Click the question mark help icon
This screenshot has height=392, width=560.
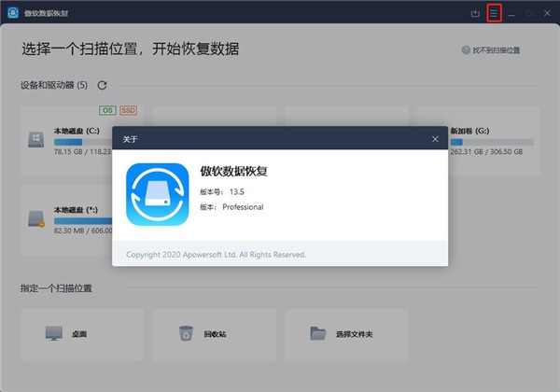(467, 49)
